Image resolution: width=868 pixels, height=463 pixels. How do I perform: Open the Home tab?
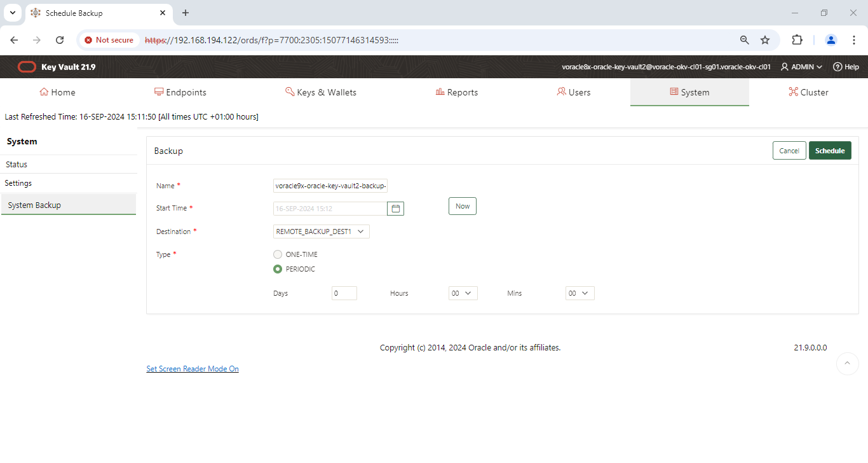tap(57, 92)
